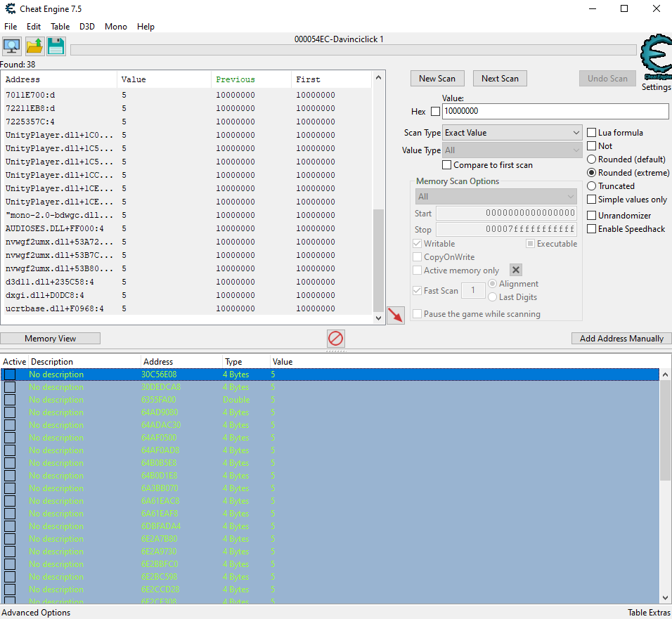Click the cancel scan red circle icon
Screen dimensions: 672x619
pos(335,338)
